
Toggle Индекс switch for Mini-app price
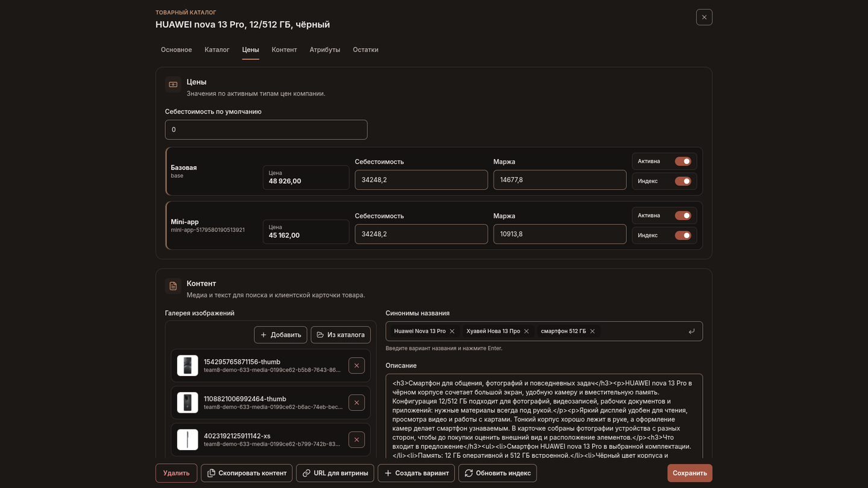(x=683, y=236)
